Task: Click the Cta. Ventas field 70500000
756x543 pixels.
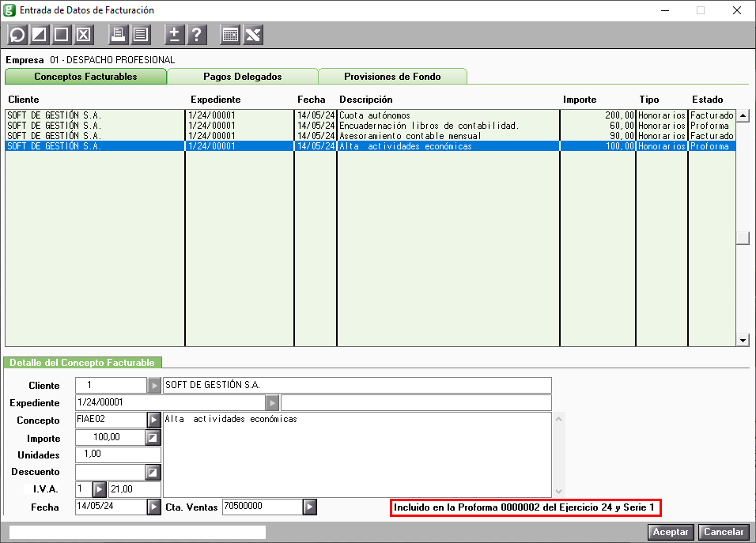Action: [x=263, y=507]
